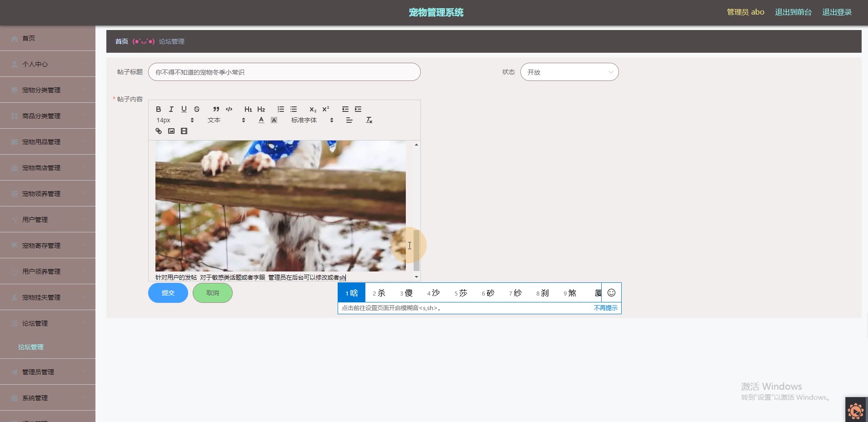The width and height of the screenshot is (868, 422).
Task: Clear text formatting
Action: [x=369, y=120]
